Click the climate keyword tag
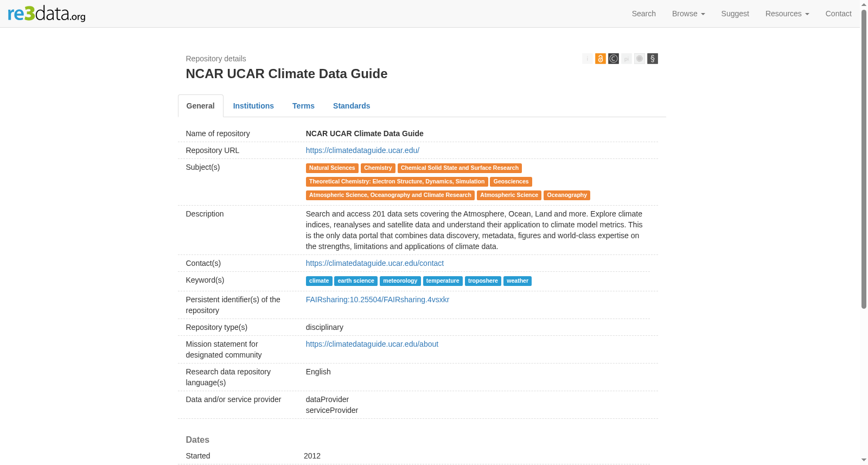This screenshot has height=465, width=868. (319, 281)
